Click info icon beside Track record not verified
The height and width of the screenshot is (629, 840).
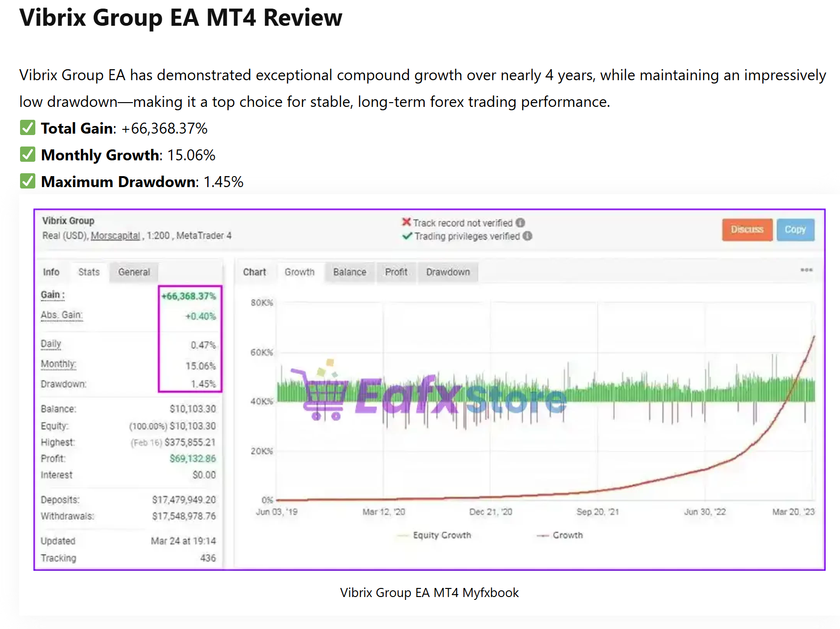point(520,223)
